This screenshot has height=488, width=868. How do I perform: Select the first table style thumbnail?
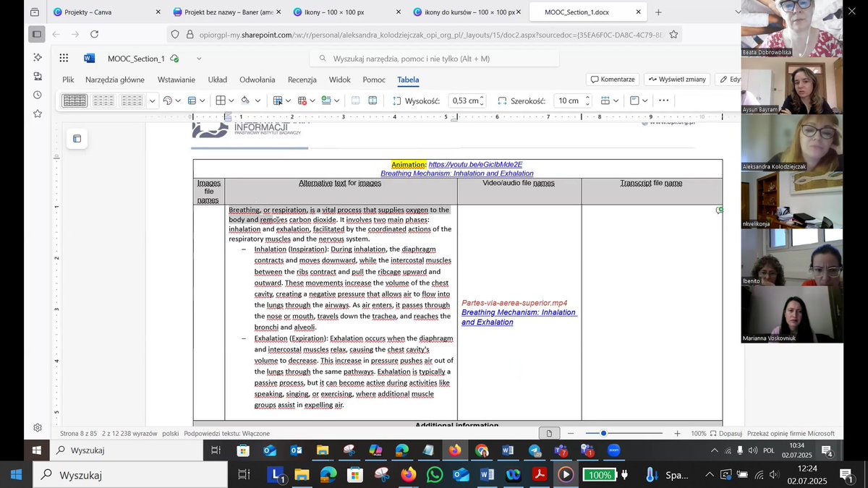tap(75, 100)
